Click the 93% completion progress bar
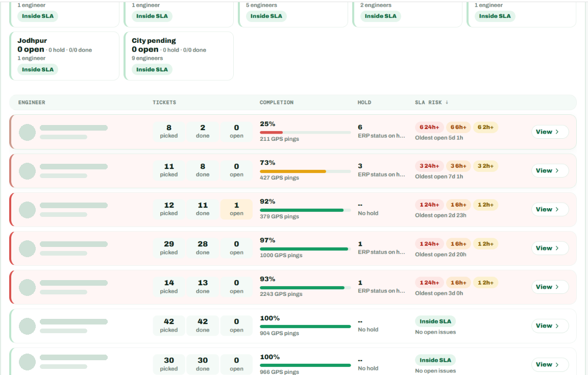Viewport: 588px width, 375px height. tap(305, 288)
